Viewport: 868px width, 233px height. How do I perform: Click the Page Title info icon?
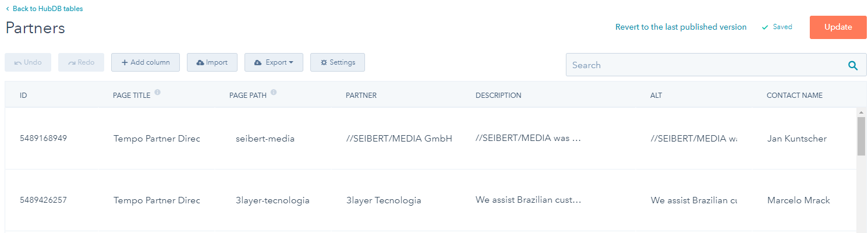[x=158, y=92]
